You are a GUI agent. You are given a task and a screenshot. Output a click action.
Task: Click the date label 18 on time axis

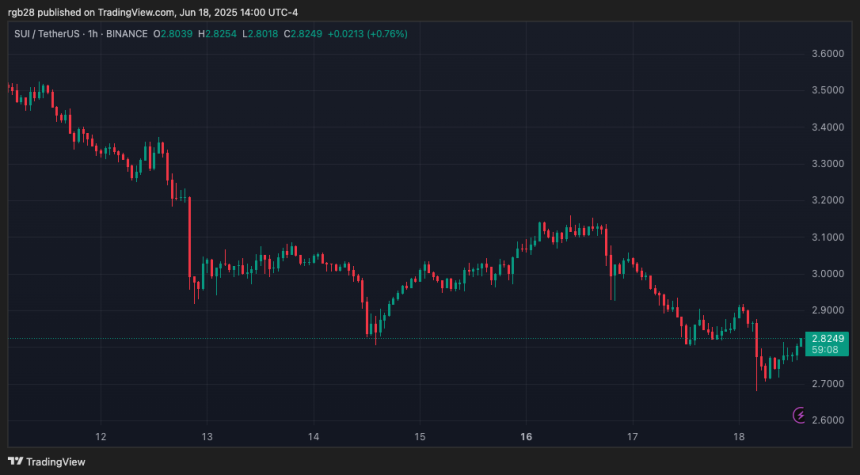[739, 437]
